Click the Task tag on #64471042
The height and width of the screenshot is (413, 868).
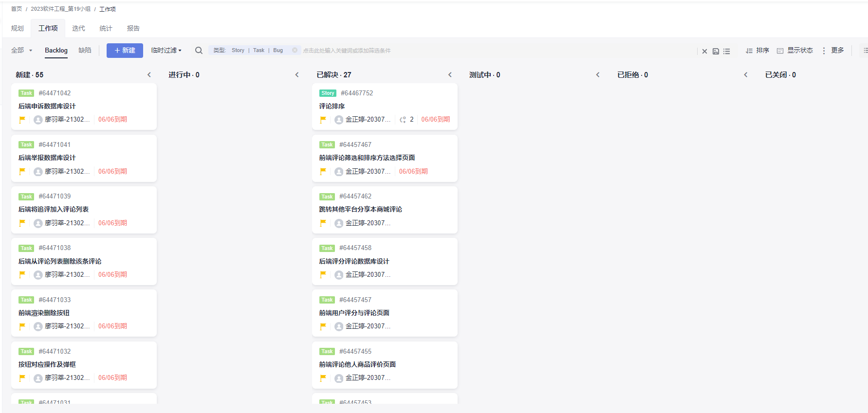[x=26, y=93]
